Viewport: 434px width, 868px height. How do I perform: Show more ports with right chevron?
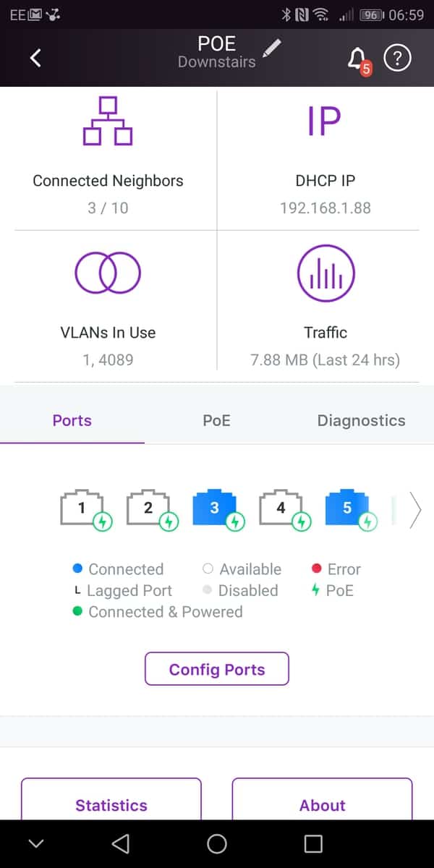415,510
